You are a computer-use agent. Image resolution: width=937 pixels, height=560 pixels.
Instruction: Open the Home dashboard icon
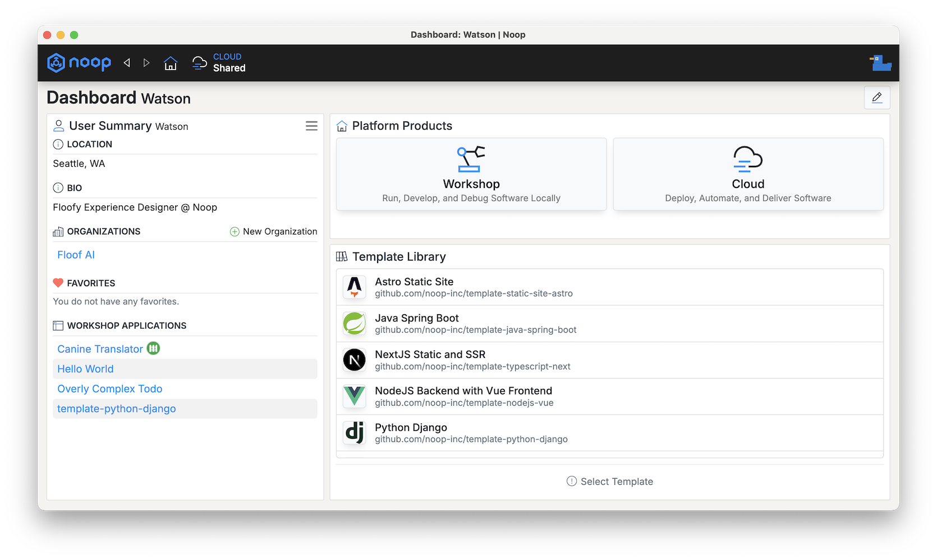tap(171, 63)
